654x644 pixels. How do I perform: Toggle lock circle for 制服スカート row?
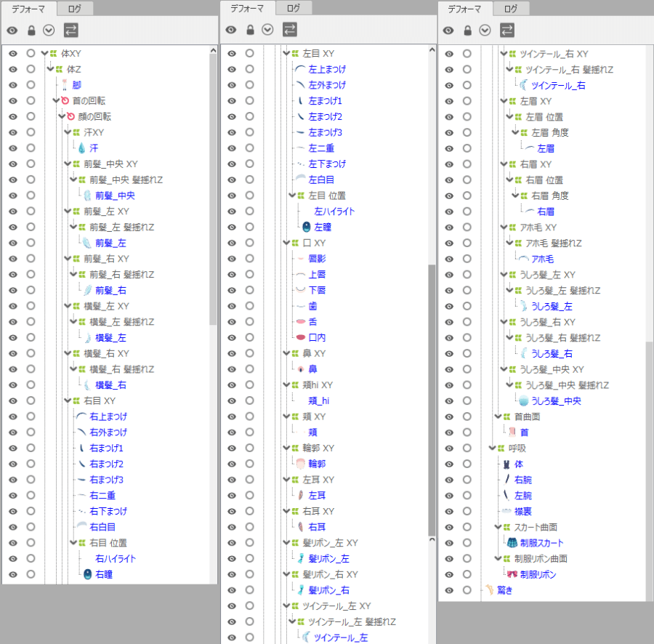[x=467, y=543]
